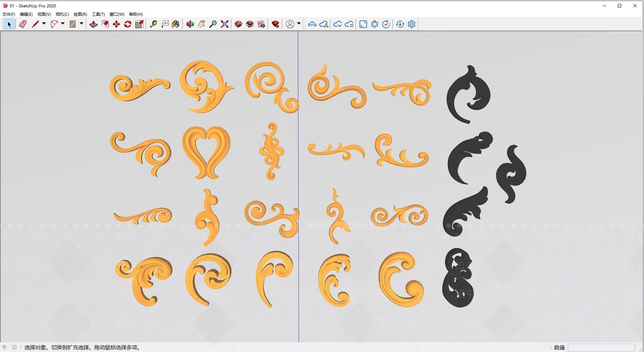Click Send to LayOut icon

(x=262, y=24)
